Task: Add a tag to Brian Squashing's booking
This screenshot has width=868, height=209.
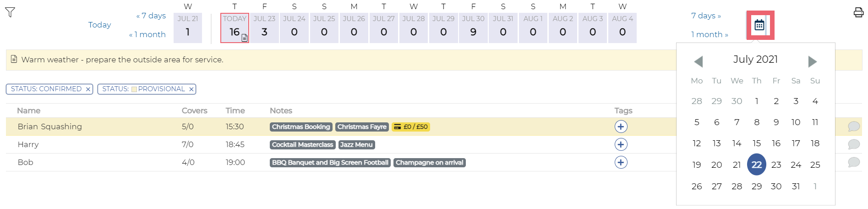Action: coord(621,126)
